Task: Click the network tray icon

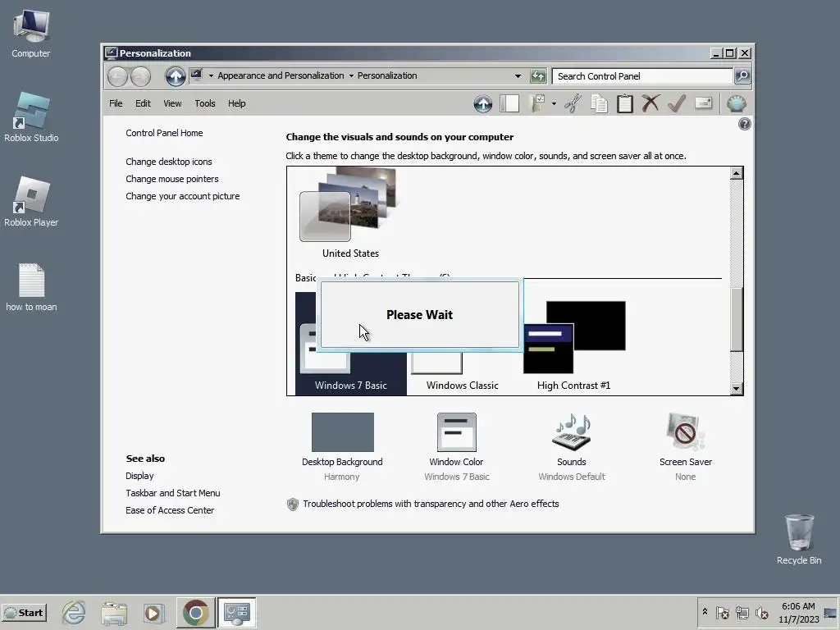Action: [742, 612]
